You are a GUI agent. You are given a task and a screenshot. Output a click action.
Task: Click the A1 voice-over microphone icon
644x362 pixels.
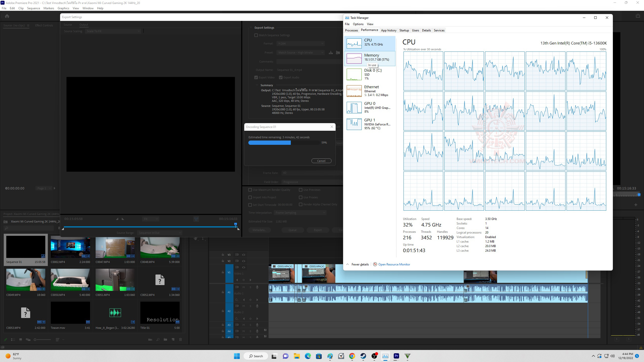coord(257,287)
